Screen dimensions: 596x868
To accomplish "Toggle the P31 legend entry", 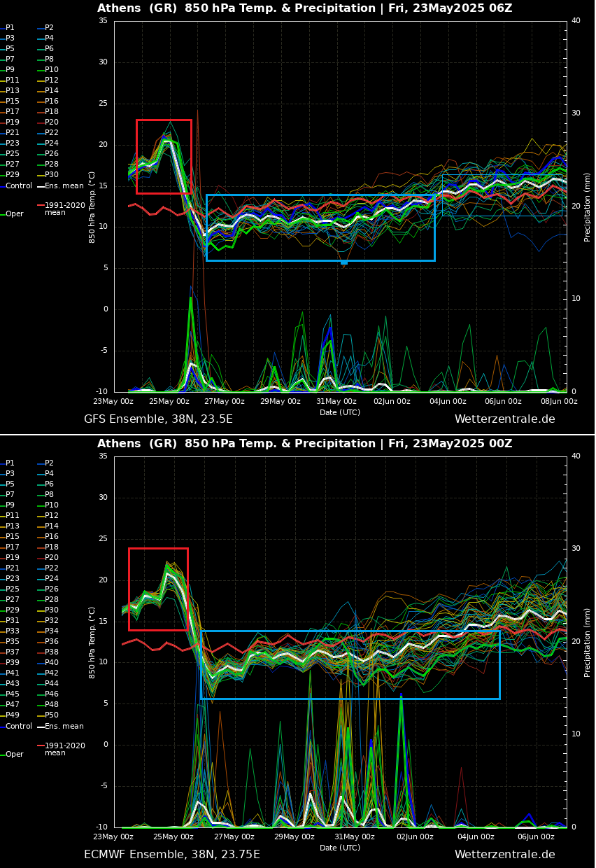I will (13, 620).
